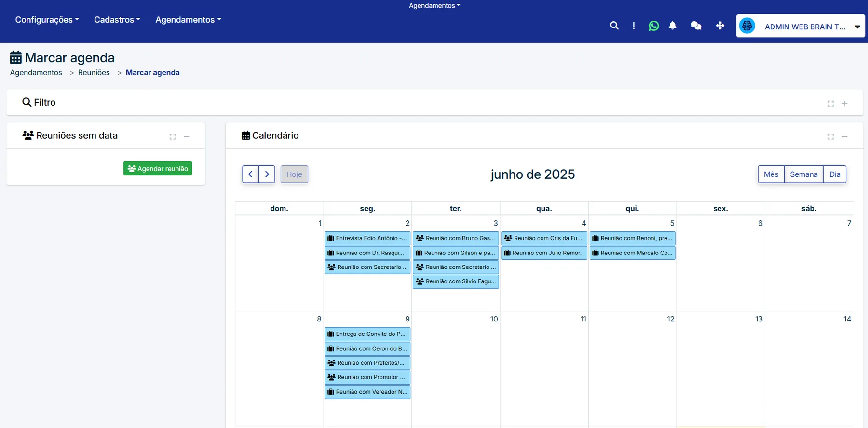The image size is (868, 428).
Task: Open the Cadastros dropdown menu
Action: tap(117, 20)
